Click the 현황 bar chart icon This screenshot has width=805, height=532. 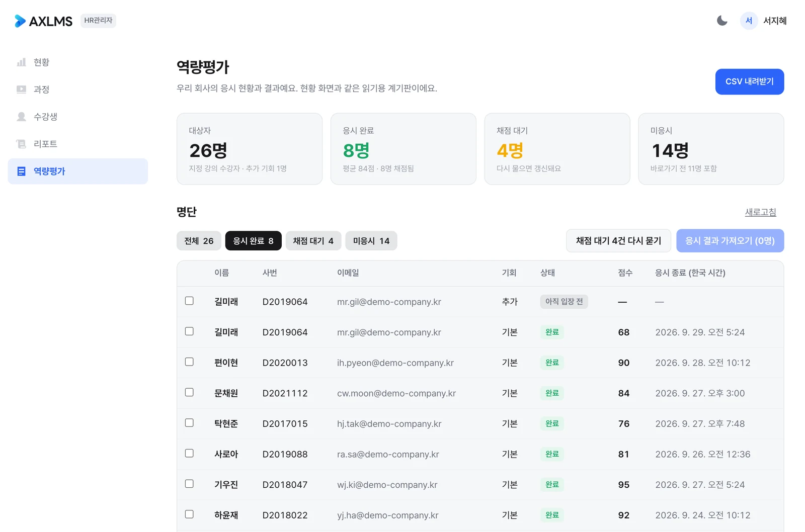coord(21,62)
